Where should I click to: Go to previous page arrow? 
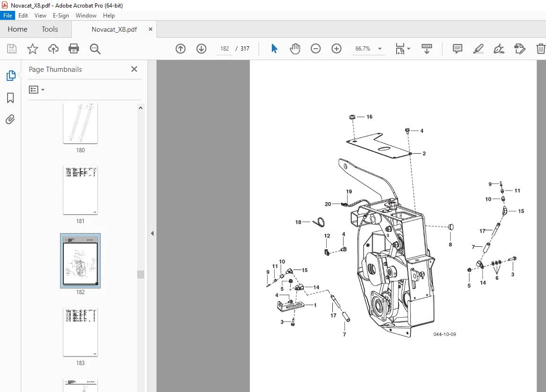click(181, 49)
